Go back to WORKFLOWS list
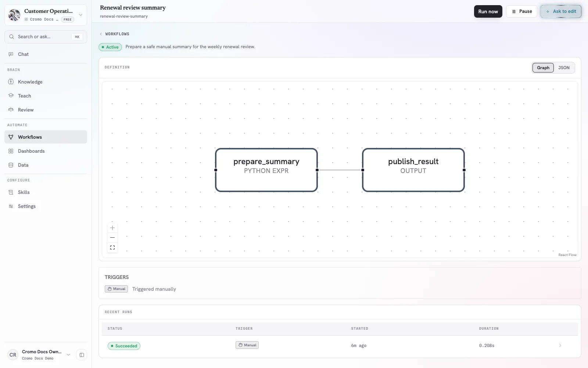The height and width of the screenshot is (368, 588). (115, 34)
